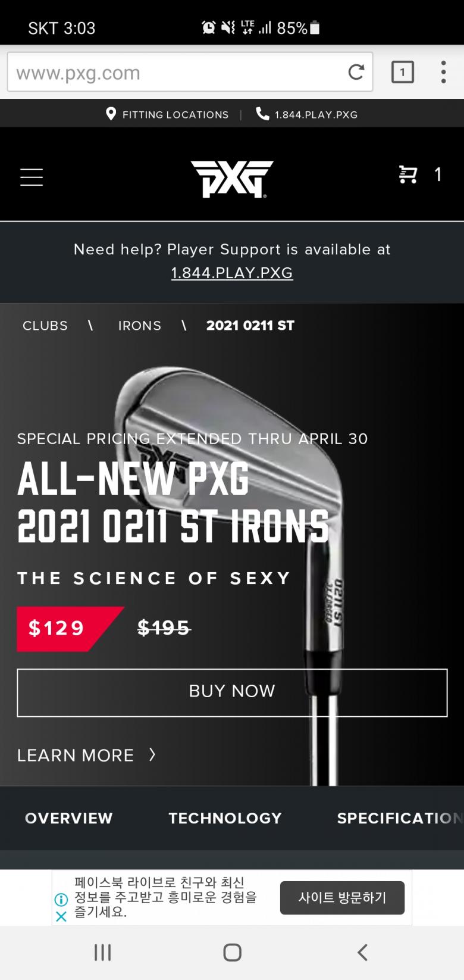
Task: Click the Buy Now button
Action: click(232, 692)
